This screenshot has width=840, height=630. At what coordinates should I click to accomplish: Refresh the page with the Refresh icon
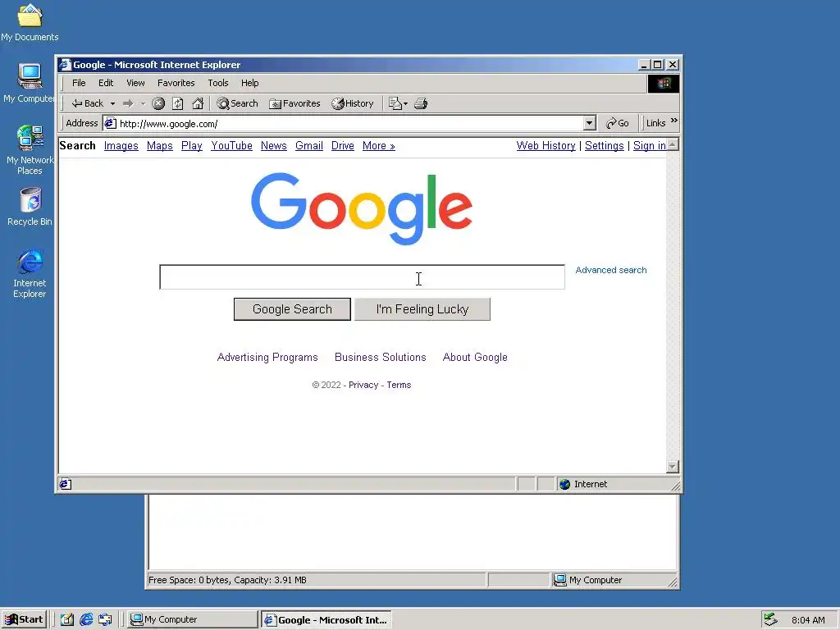click(178, 103)
